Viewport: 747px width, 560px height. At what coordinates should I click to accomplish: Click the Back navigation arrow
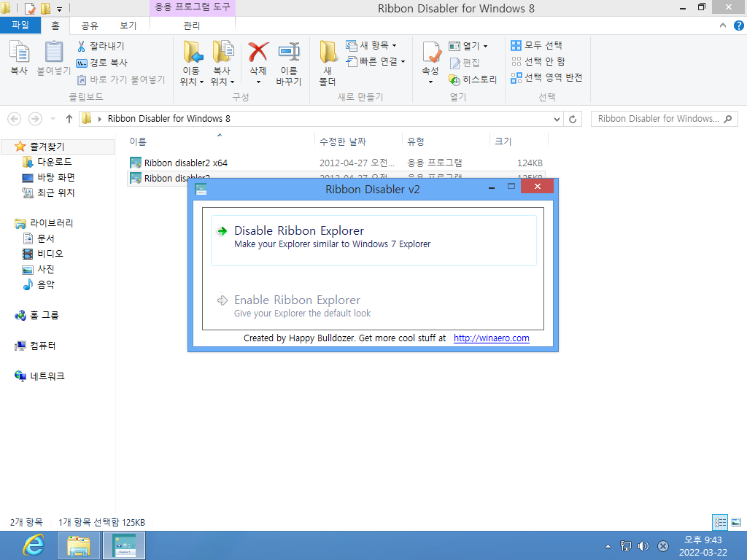(15, 119)
